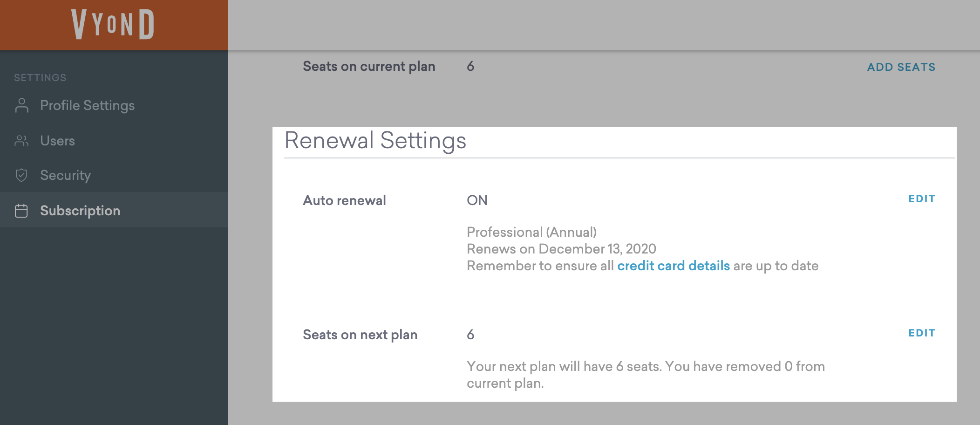Open the Profile Settings page label

pos(87,105)
